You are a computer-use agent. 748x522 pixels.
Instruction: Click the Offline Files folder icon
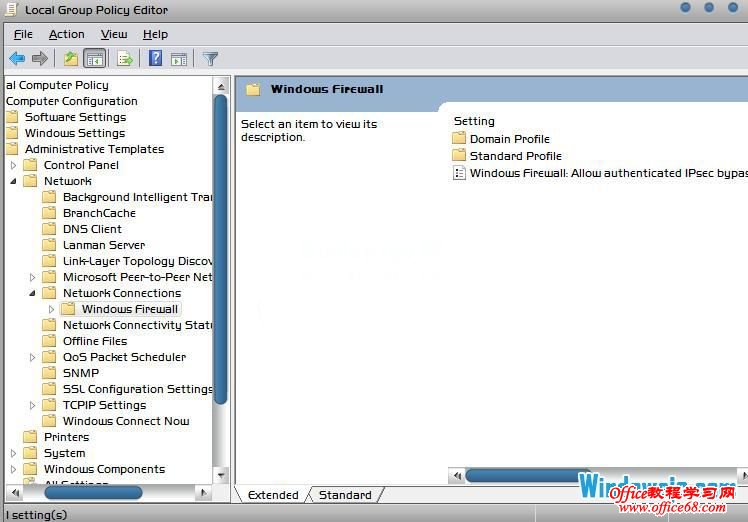(x=49, y=341)
